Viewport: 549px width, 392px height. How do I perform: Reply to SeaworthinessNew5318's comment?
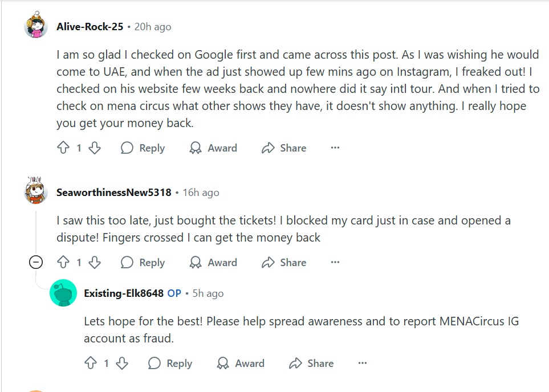click(x=143, y=263)
